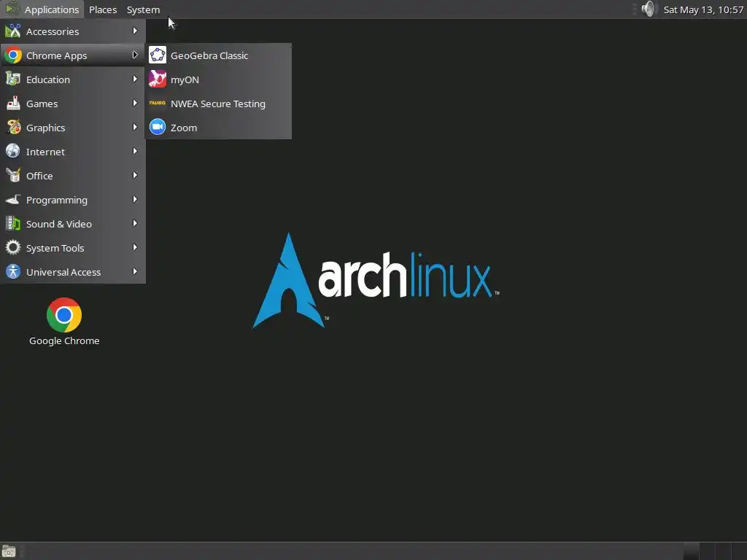Open the Internet category
Image resolution: width=747 pixels, height=560 pixels.
(x=73, y=152)
